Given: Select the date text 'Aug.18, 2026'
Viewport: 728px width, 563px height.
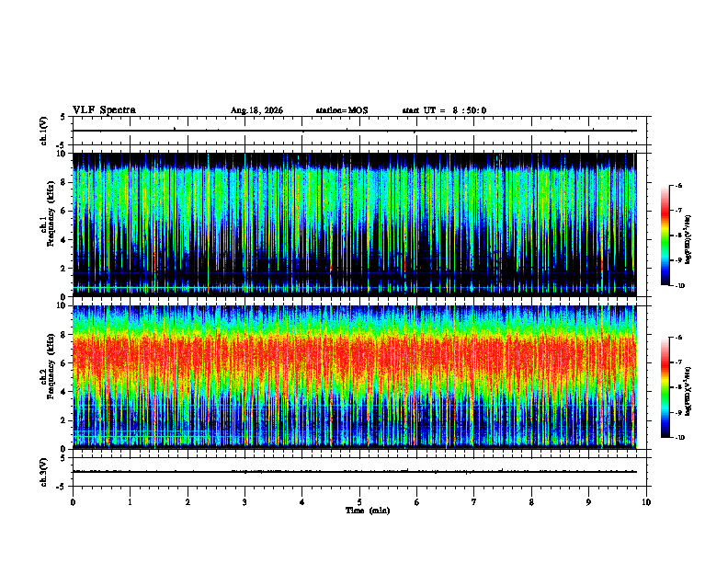Looking at the screenshot, I should [x=256, y=110].
